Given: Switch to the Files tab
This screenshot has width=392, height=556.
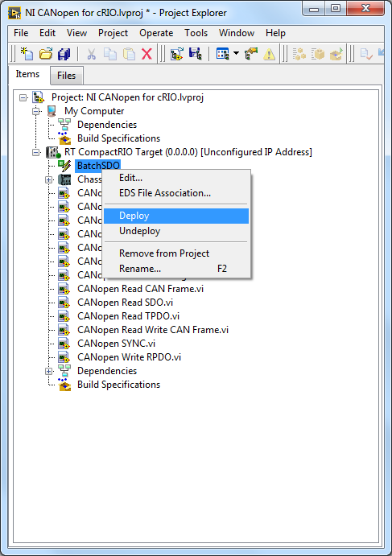Looking at the screenshot, I should (x=66, y=76).
